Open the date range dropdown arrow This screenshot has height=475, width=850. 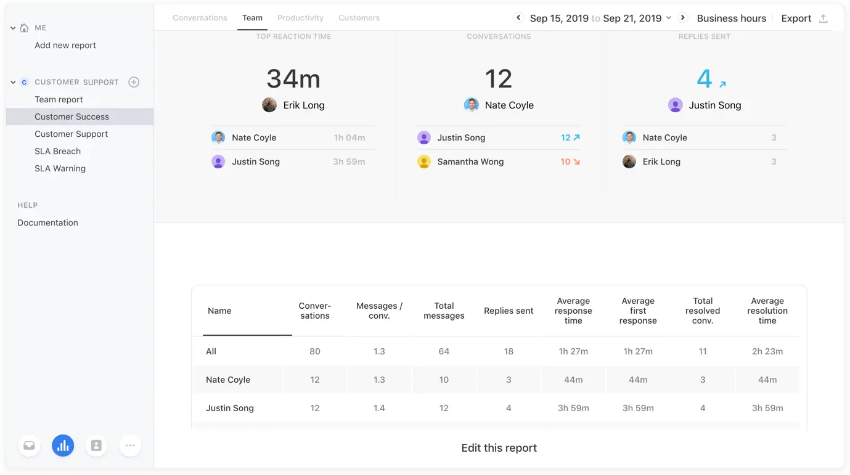coord(668,18)
